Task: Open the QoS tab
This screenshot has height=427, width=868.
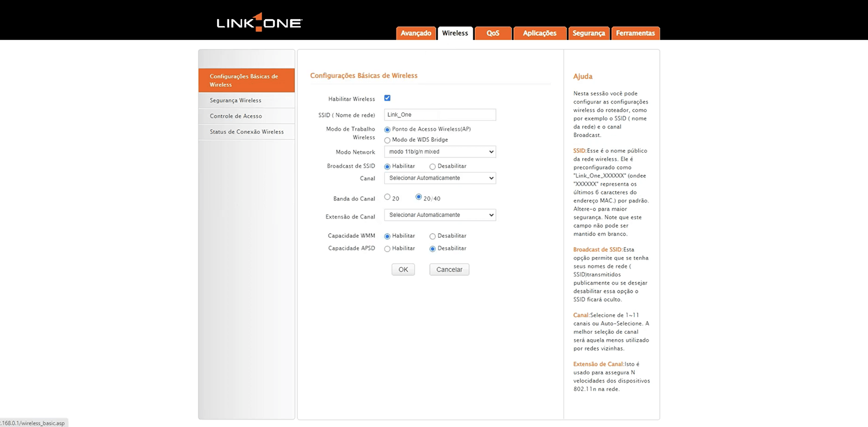Action: (x=493, y=34)
